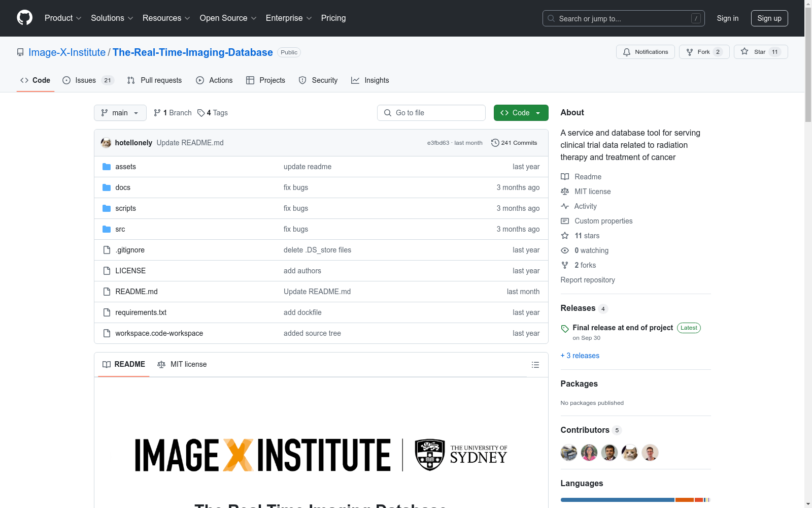
Task: Open the README outline list icon
Action: [535, 365]
